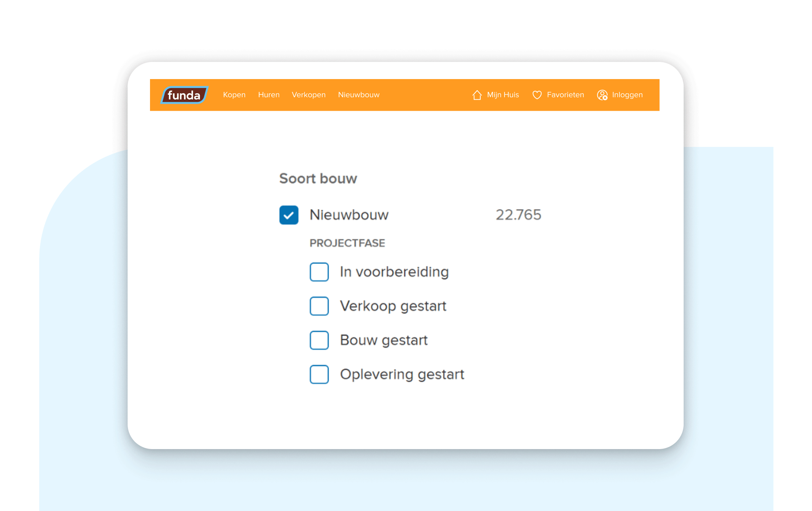The height and width of the screenshot is (511, 812).
Task: Click the Nieuwbouw filter label
Action: click(x=349, y=215)
